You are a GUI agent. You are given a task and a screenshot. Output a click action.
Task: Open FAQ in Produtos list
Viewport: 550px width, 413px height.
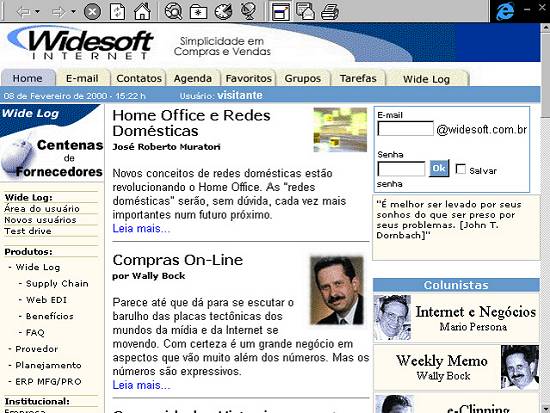pos(35,332)
